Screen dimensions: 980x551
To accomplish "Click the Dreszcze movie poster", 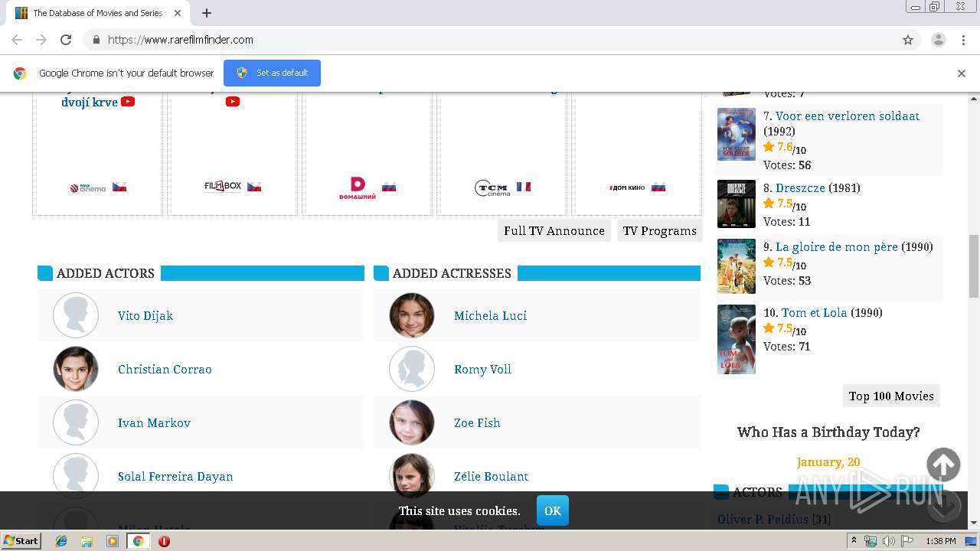I will (x=737, y=204).
